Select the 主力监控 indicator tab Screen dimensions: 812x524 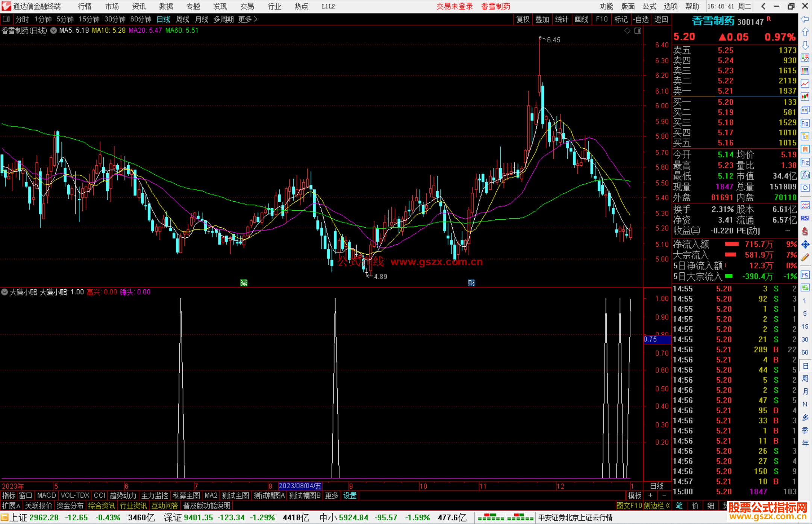coord(155,495)
